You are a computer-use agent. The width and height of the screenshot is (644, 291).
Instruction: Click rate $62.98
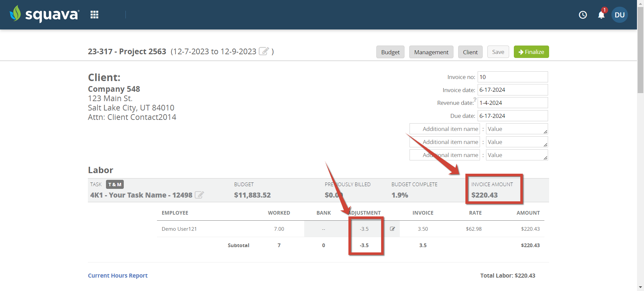click(x=474, y=229)
